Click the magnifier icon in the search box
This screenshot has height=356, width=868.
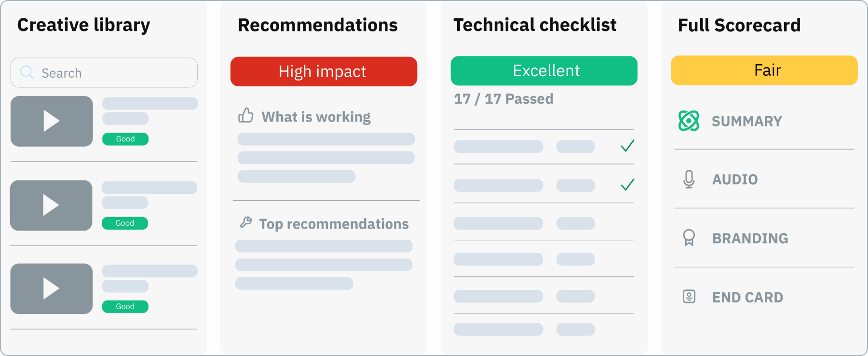coord(27,72)
